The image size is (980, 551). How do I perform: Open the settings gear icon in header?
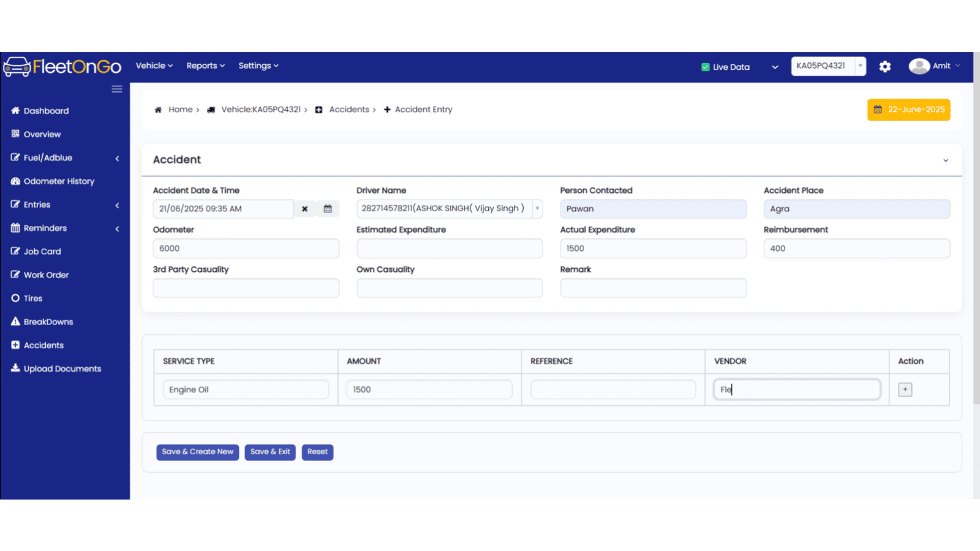click(x=885, y=66)
